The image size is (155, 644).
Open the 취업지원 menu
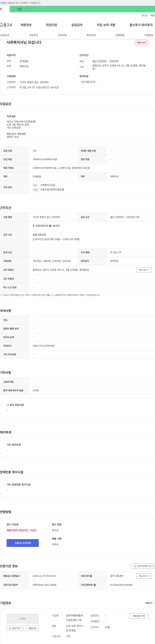point(52,25)
